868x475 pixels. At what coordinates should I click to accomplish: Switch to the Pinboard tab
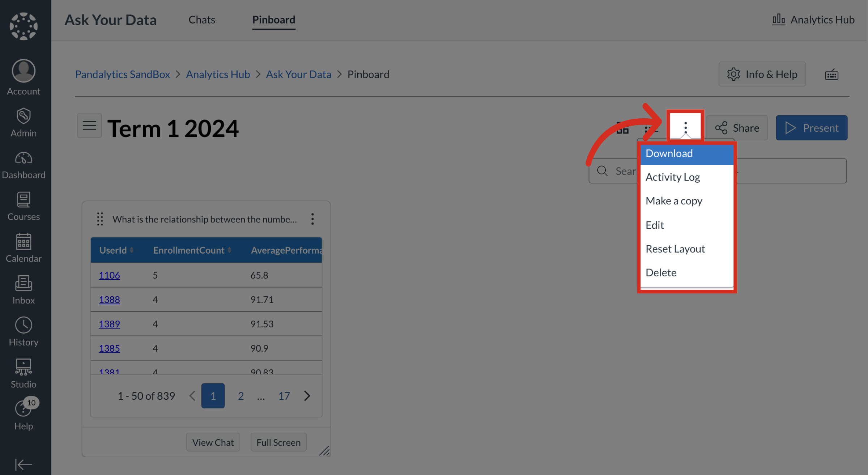point(274,20)
